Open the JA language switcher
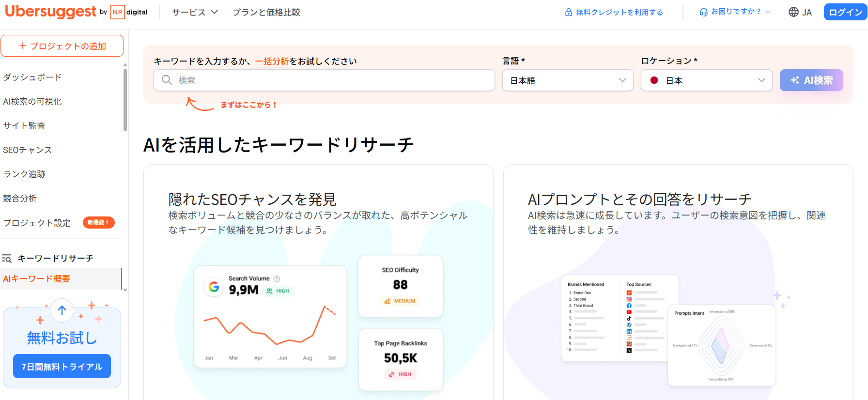 click(x=800, y=12)
